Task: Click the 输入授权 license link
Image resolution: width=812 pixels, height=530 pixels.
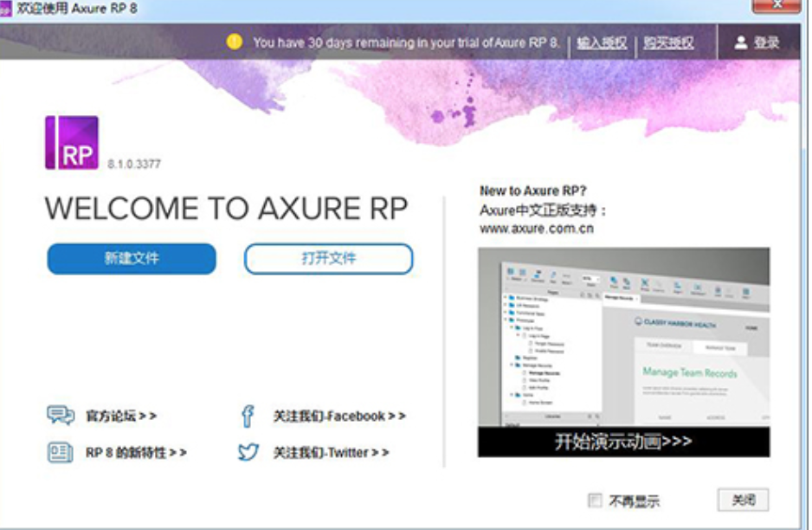Action: pos(602,42)
